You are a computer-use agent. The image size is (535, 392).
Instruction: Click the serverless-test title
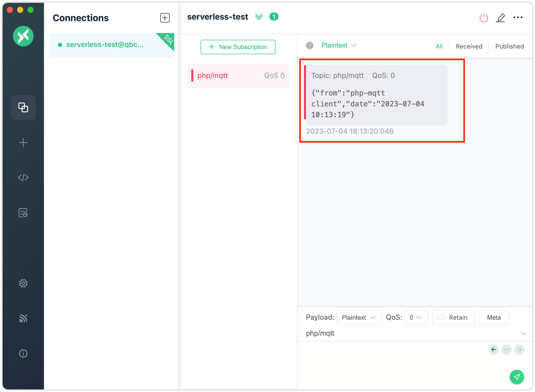pos(217,17)
